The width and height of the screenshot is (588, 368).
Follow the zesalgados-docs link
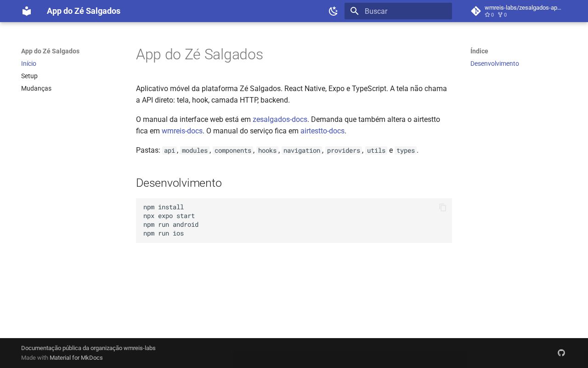pos(280,119)
